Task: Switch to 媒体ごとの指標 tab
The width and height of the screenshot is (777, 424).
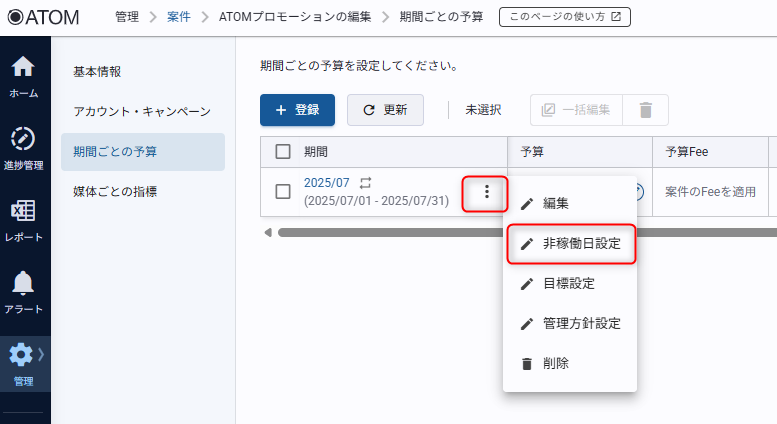Action: (115, 191)
